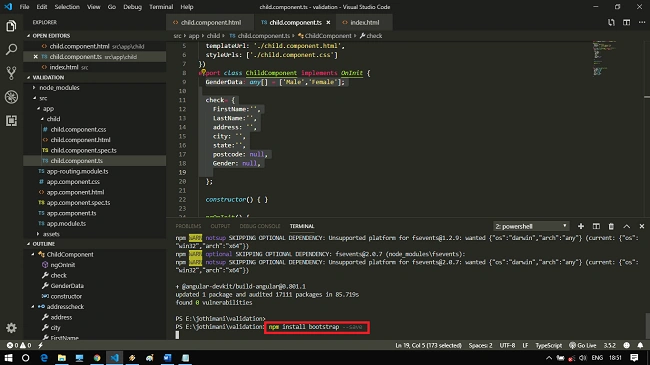This screenshot has width=650, height=365.
Task: Collapse addresscheck in Outline
Action: point(33,307)
